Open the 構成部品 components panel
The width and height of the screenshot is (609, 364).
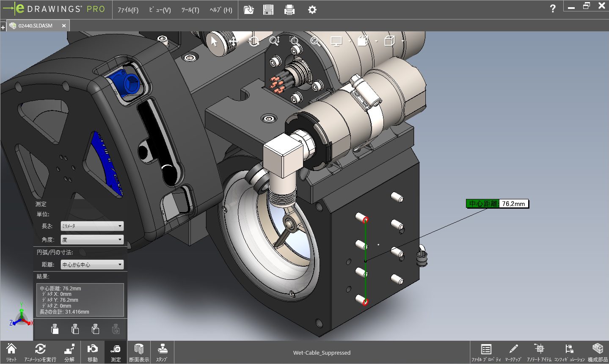point(598,353)
